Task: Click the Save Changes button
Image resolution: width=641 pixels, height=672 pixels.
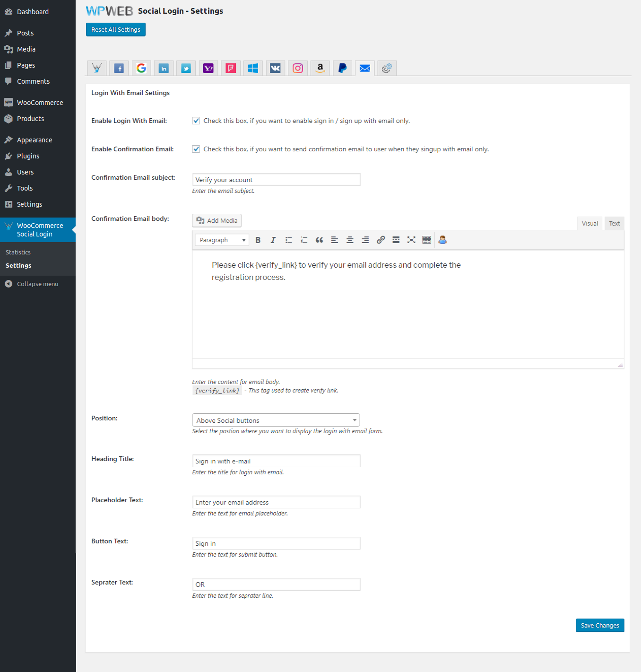Action: tap(599, 625)
